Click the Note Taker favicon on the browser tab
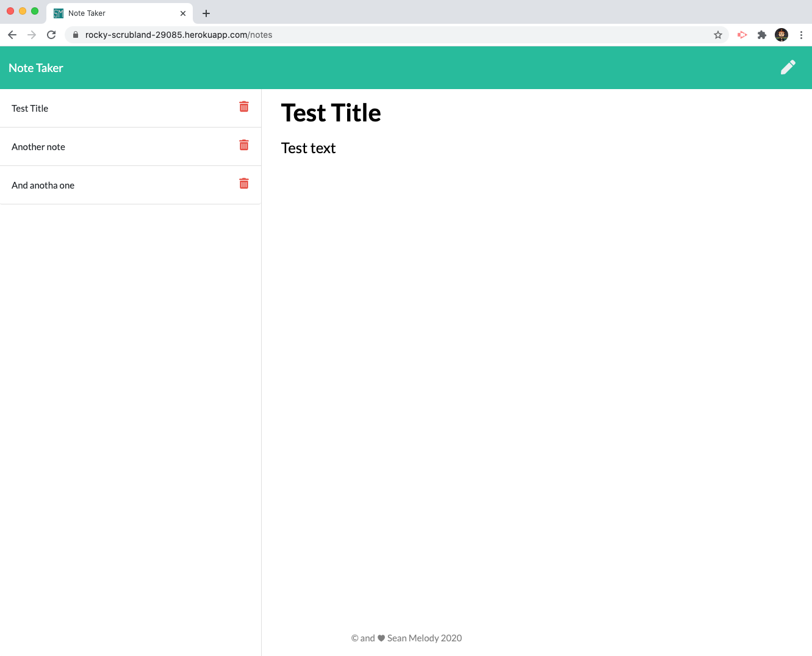The image size is (812, 656). pyautogui.click(x=58, y=12)
